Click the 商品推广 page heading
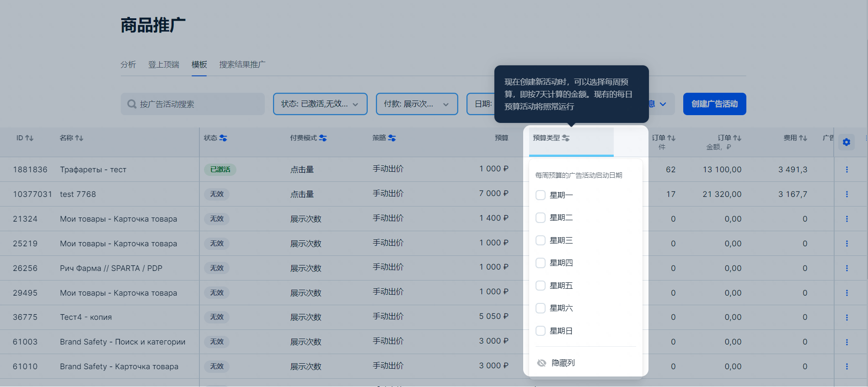Screen dimensions: 868x387 coord(153,25)
